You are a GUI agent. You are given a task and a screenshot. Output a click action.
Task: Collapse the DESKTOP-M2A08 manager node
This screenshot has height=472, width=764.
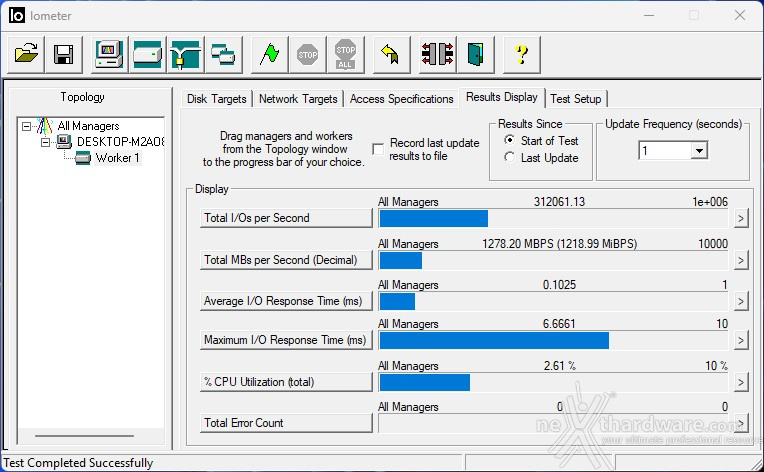pos(46,142)
